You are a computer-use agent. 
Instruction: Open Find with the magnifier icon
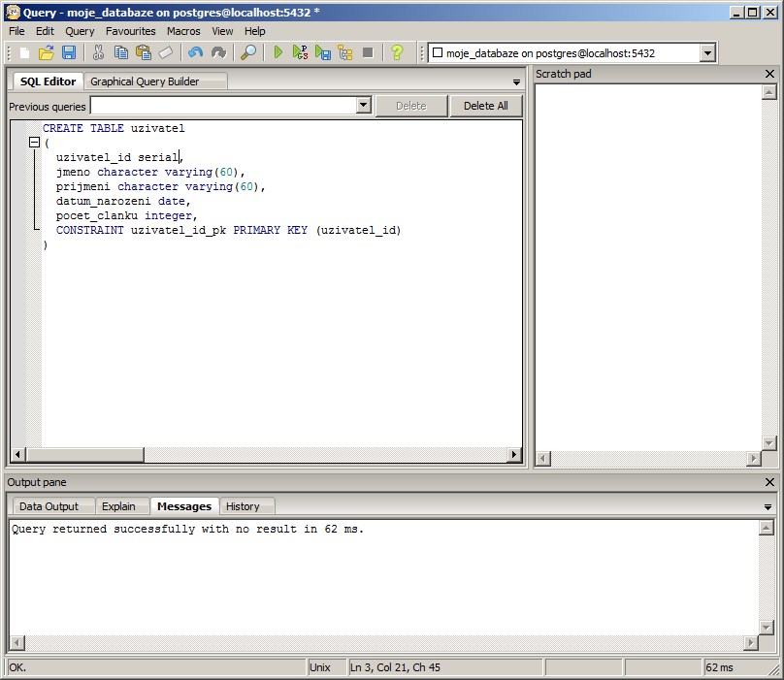[249, 52]
